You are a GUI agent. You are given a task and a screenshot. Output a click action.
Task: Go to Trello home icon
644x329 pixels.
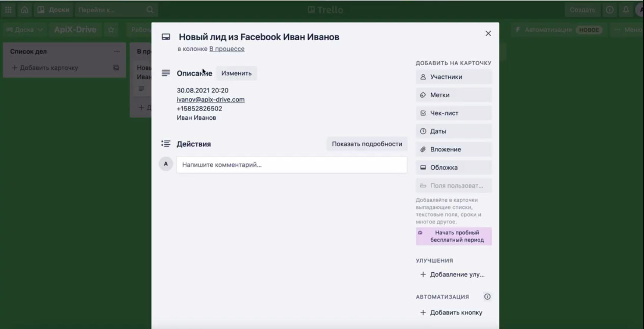click(25, 10)
